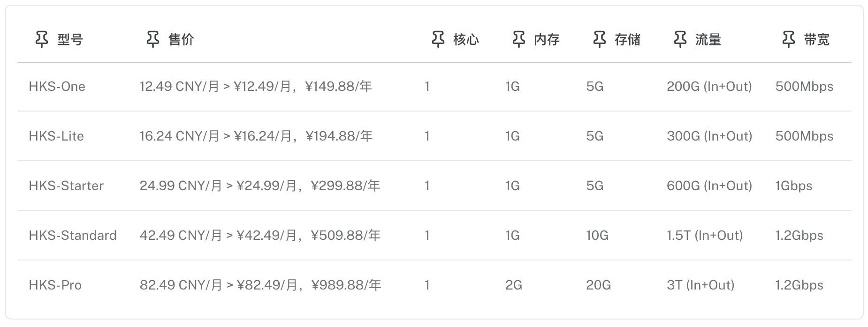
Task: Open the HKS-Lite plan row
Action: (56, 136)
